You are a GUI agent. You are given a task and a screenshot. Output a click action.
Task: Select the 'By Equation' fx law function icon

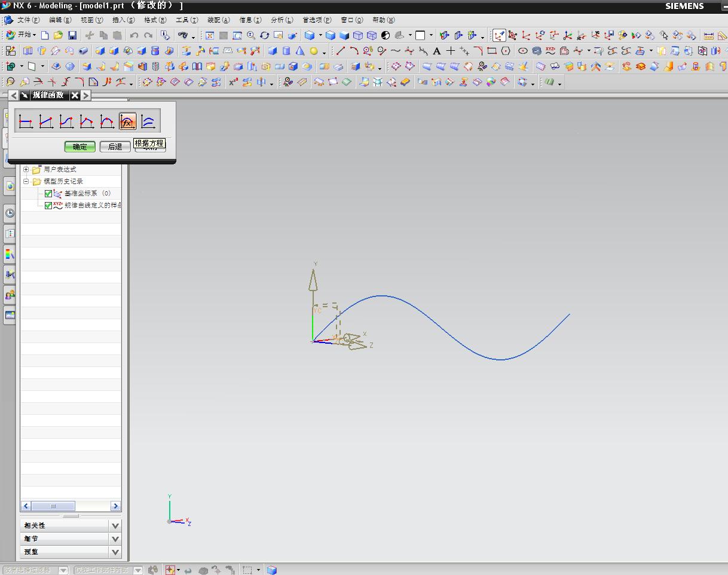[x=127, y=122]
